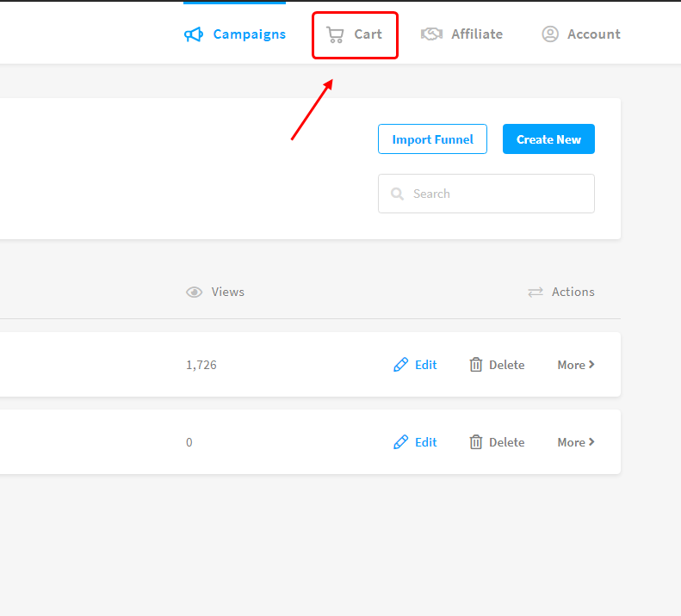The height and width of the screenshot is (616, 681).
Task: Click the handshake Affiliate icon
Action: click(x=431, y=34)
